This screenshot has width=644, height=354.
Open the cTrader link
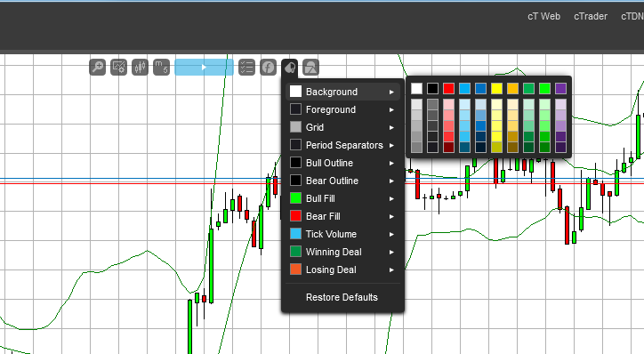tap(591, 16)
